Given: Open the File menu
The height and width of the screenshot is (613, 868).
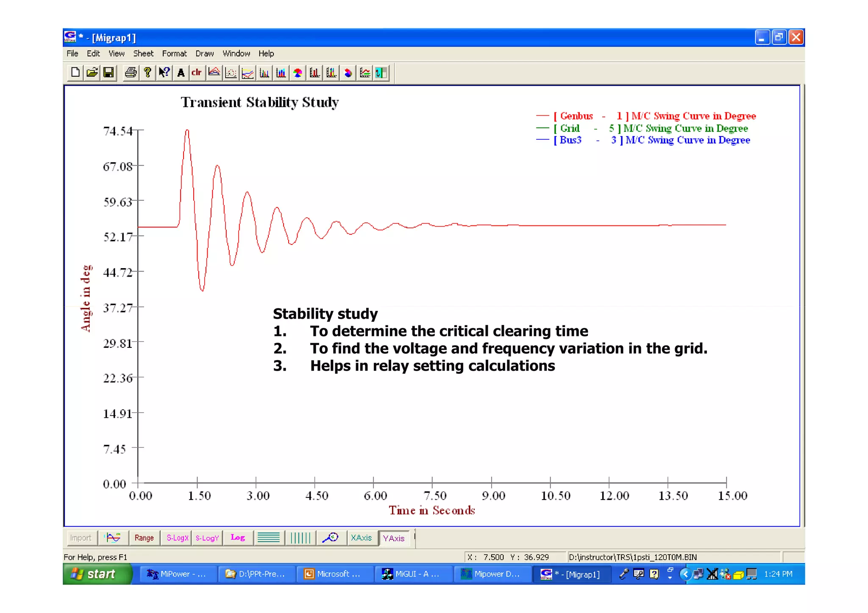Looking at the screenshot, I should click(x=72, y=53).
